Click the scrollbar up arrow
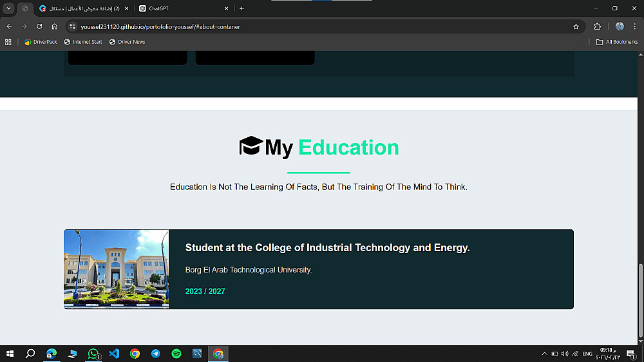The width and height of the screenshot is (644, 362). click(x=640, y=54)
